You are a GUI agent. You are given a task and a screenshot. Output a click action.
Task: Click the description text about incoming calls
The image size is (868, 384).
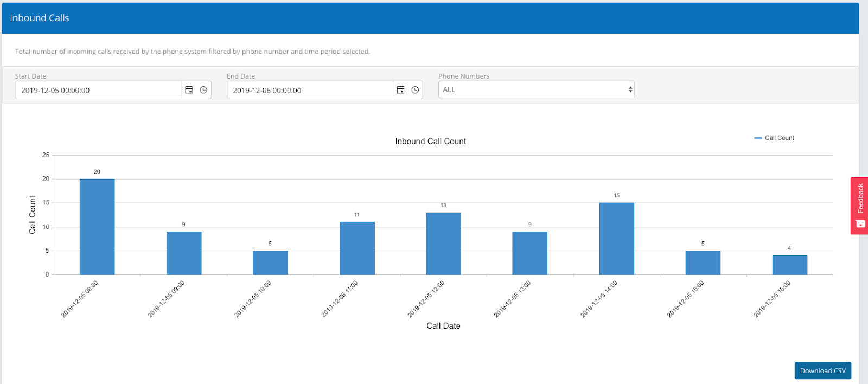coord(193,52)
